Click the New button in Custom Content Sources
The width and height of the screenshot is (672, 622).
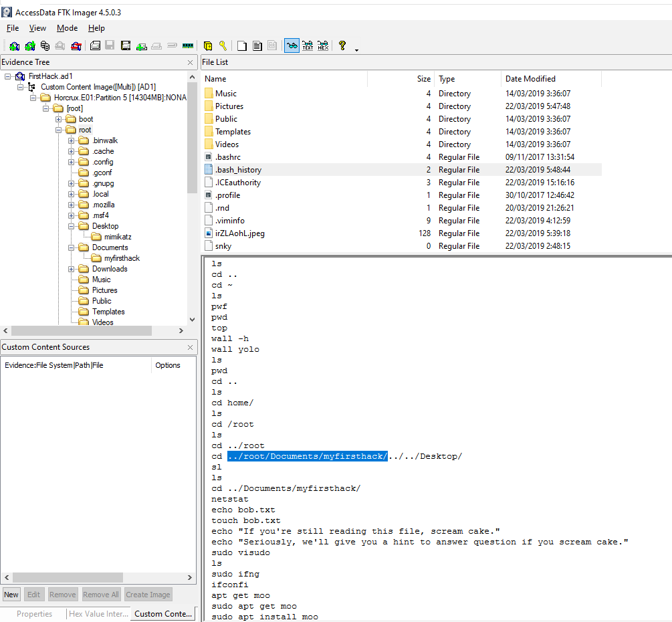11,595
